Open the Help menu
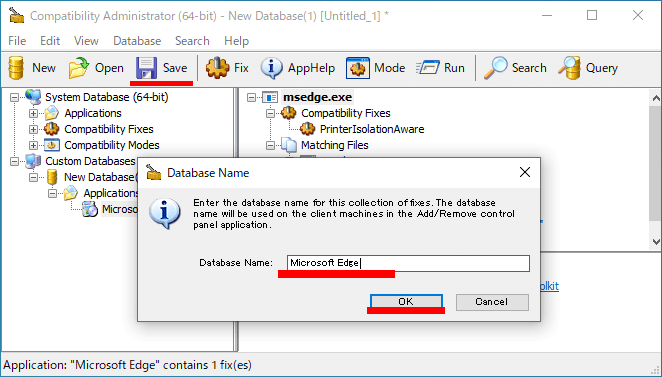The image size is (662, 377). coord(236,41)
